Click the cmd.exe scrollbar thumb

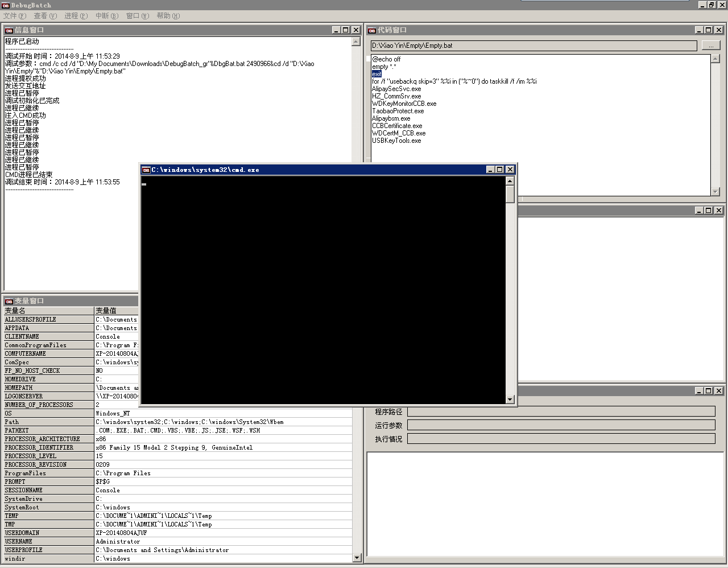pyautogui.click(x=510, y=194)
